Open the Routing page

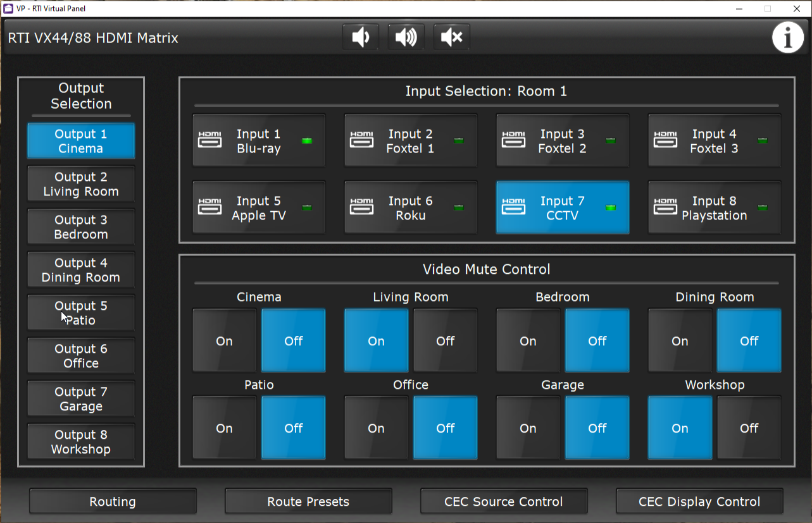point(113,501)
